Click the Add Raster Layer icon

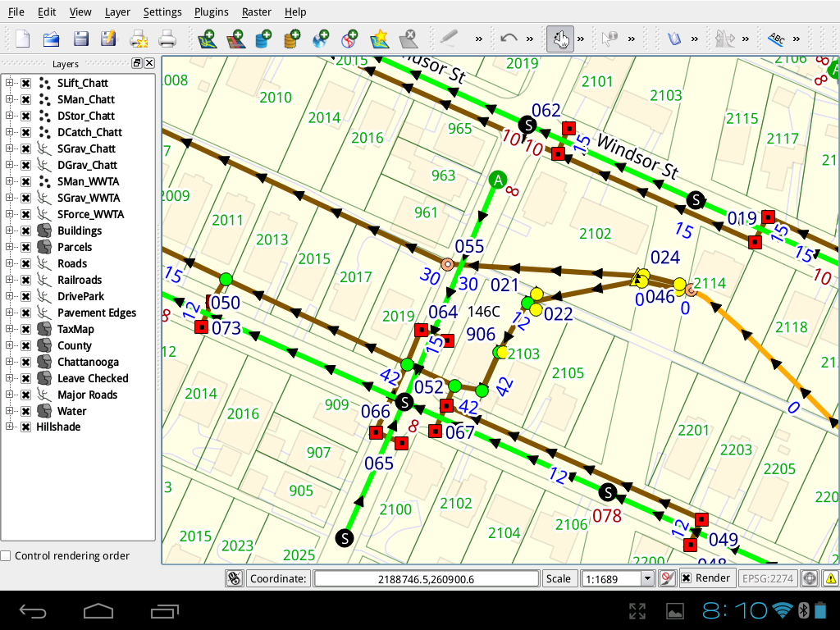click(236, 39)
